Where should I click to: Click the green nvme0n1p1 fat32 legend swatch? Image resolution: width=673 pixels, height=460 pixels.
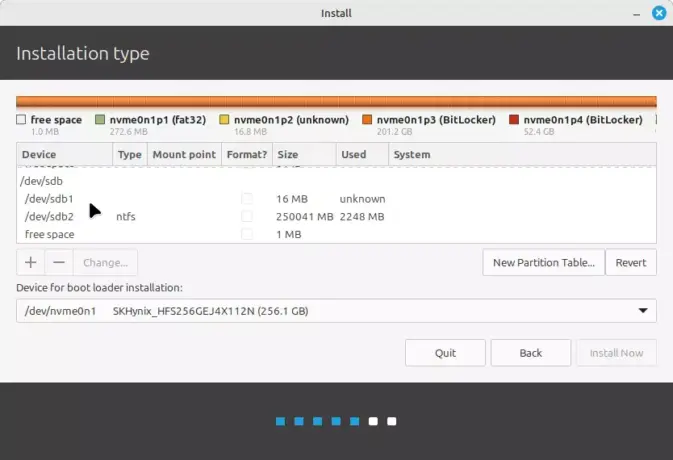coord(100,120)
